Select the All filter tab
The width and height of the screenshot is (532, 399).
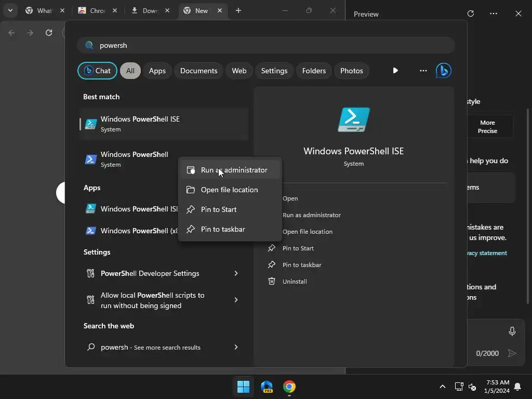click(130, 71)
